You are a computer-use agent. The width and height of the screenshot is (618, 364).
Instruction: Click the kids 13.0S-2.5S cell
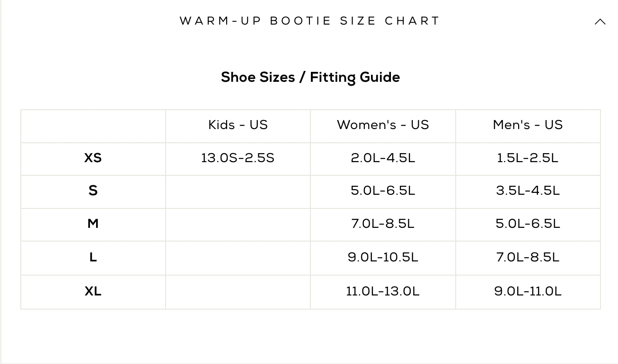(x=238, y=158)
